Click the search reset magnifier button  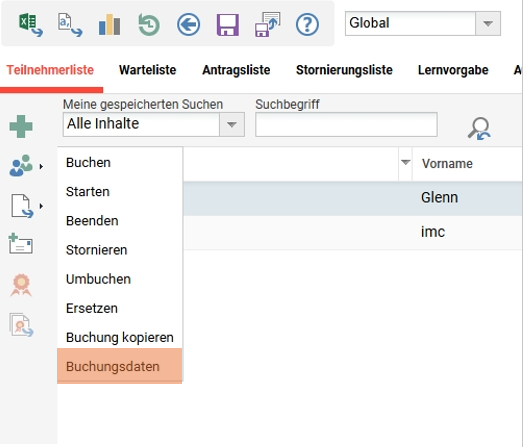click(479, 128)
